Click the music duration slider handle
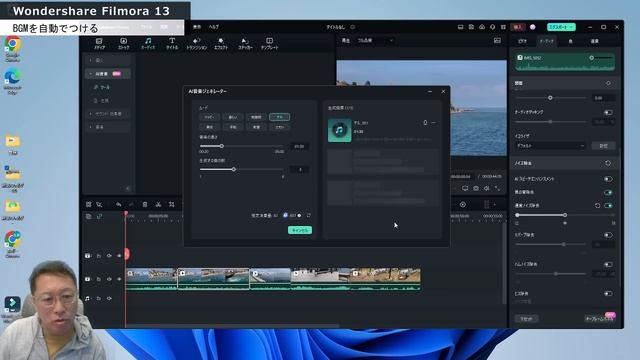This screenshot has height=360, width=640. (x=222, y=146)
